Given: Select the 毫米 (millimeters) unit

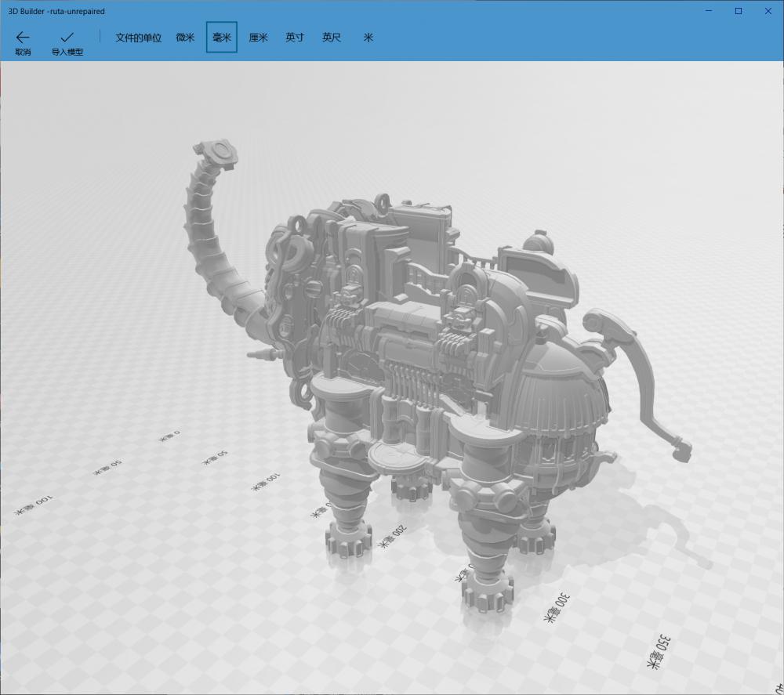Looking at the screenshot, I should [x=222, y=37].
